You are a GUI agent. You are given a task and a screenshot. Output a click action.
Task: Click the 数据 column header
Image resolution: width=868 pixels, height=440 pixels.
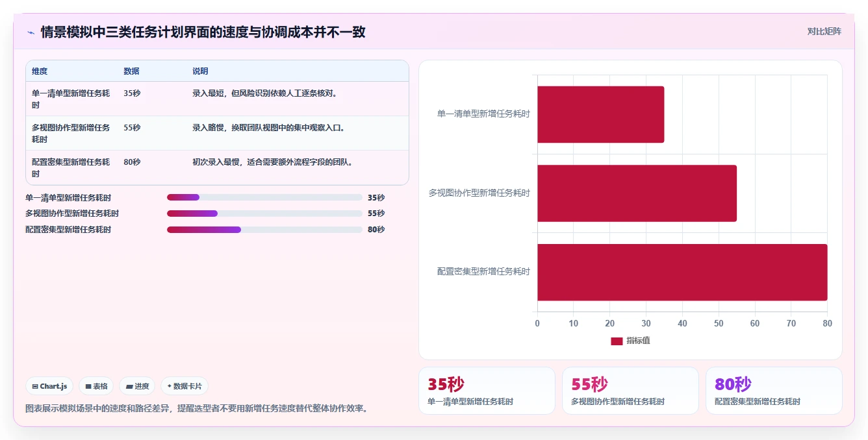coord(131,71)
